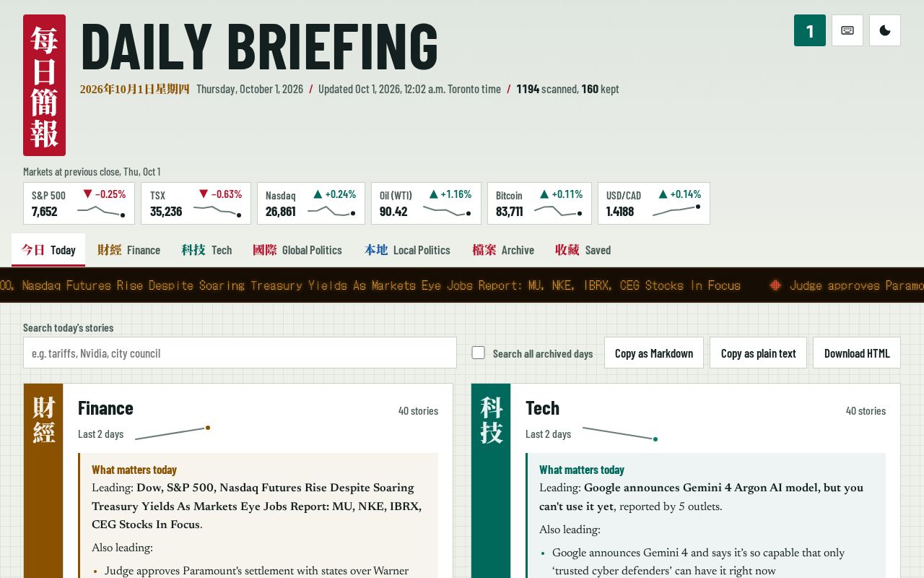Open the S&P 500 market card
This screenshot has width=924, height=578.
[79, 203]
